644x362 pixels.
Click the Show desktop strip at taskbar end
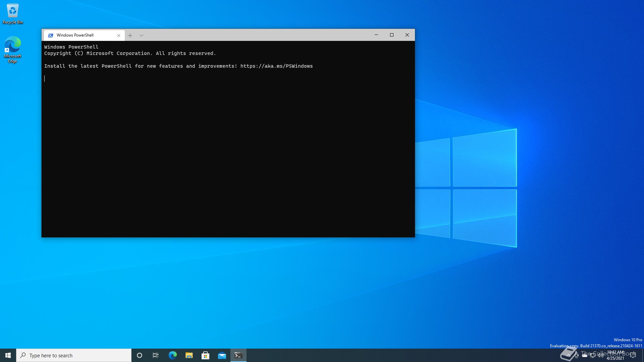click(643, 355)
